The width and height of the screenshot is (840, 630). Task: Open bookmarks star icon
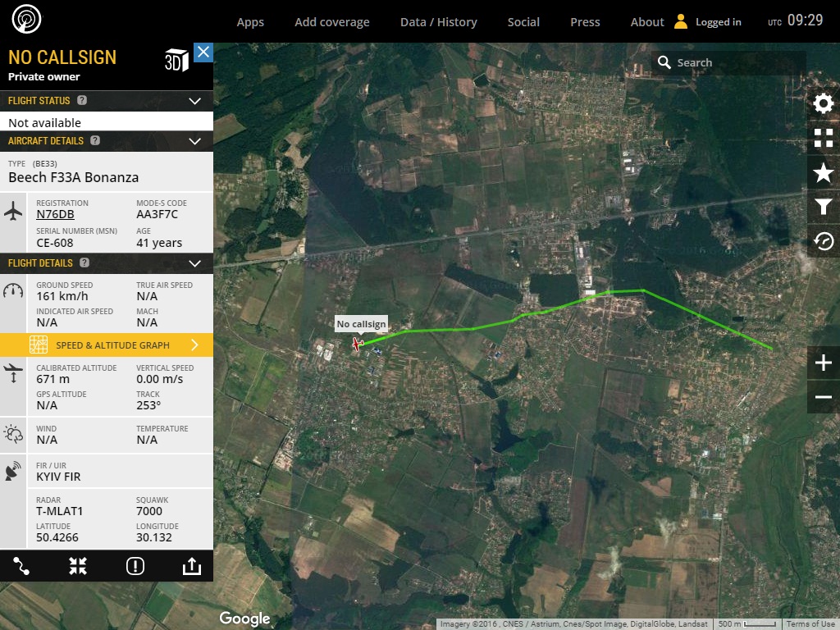tap(823, 172)
